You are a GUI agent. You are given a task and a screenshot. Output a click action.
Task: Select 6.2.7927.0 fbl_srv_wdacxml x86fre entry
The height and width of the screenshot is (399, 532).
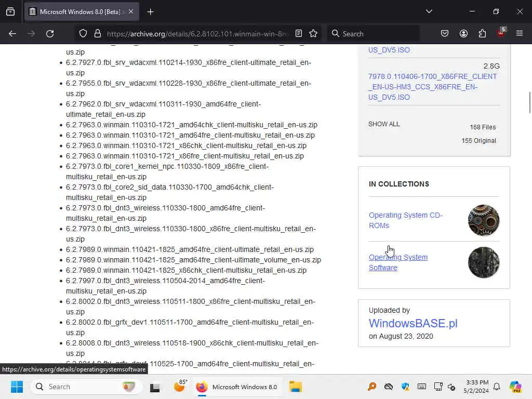tap(188, 68)
